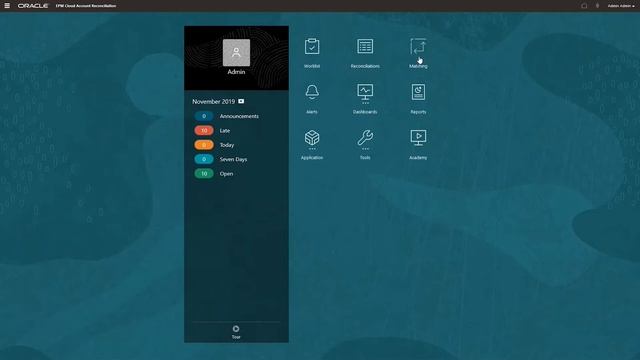Open the Admin Admin user menu
Viewport: 640px width, 360px height.
coord(621,6)
